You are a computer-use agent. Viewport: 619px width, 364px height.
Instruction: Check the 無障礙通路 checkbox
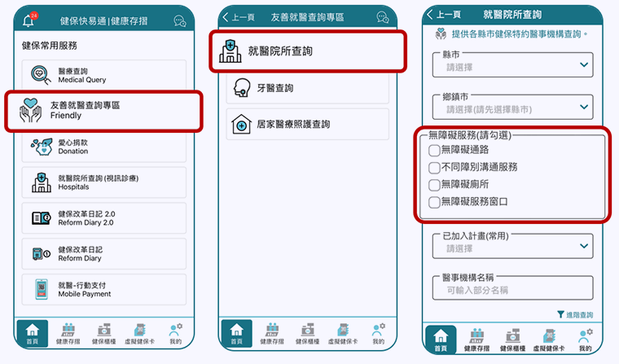434,150
